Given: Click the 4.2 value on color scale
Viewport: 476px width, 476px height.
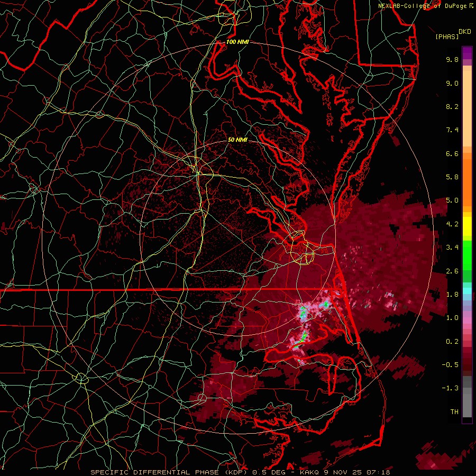Looking at the screenshot, I should pos(452,224).
